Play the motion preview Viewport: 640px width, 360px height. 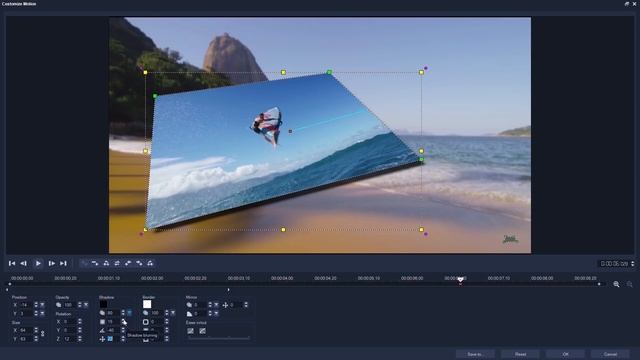pos(38,264)
